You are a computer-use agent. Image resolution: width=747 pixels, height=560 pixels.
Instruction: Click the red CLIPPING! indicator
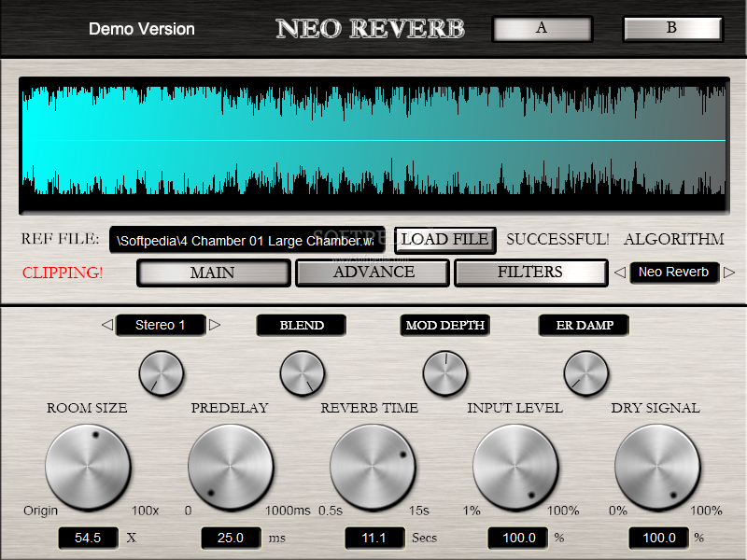[x=63, y=273]
